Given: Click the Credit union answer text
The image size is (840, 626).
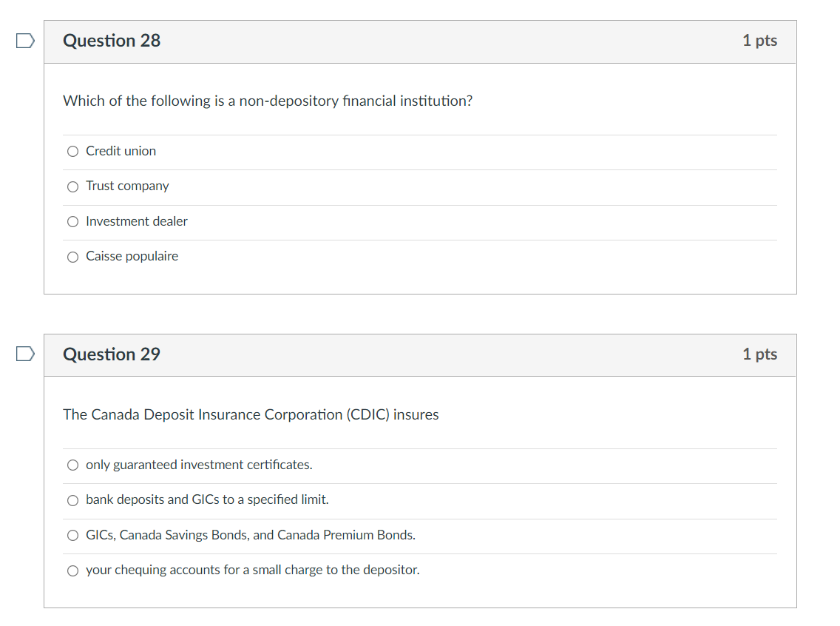Looking at the screenshot, I should (121, 151).
